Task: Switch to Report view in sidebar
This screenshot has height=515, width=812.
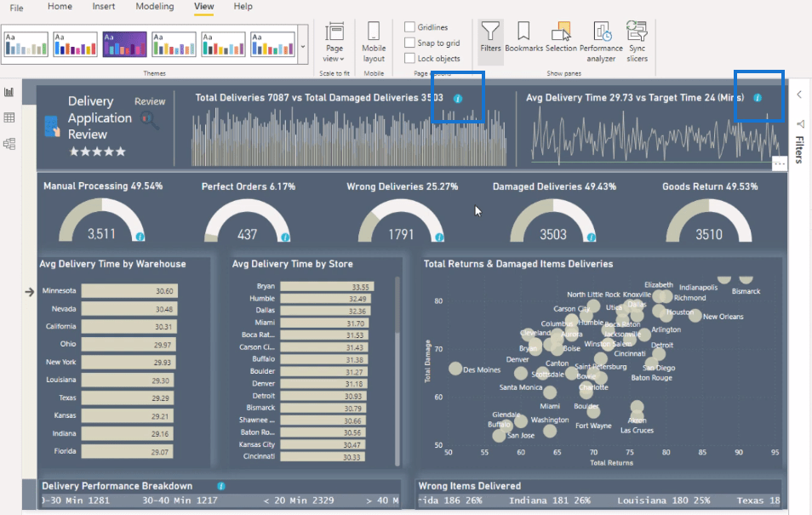Action: click(9, 92)
